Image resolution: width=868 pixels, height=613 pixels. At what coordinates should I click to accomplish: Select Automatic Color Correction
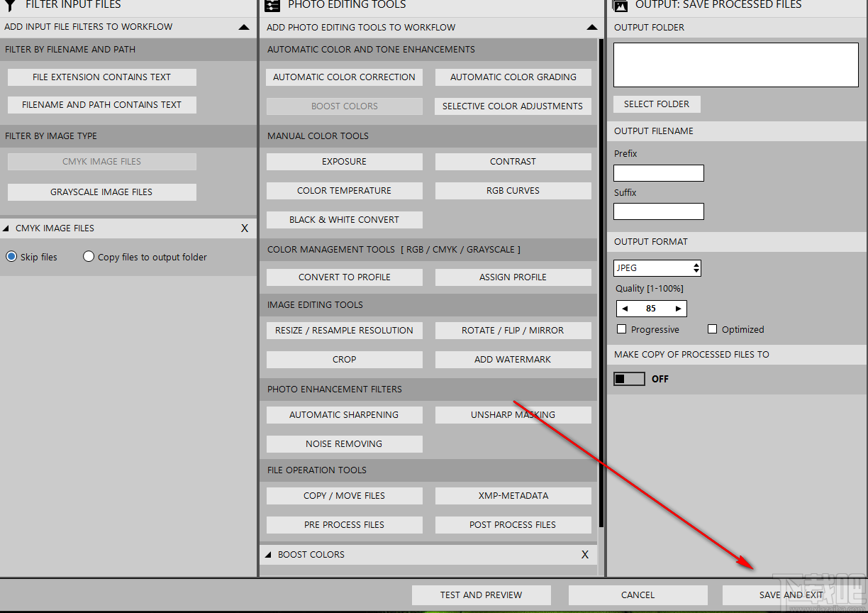coord(344,77)
